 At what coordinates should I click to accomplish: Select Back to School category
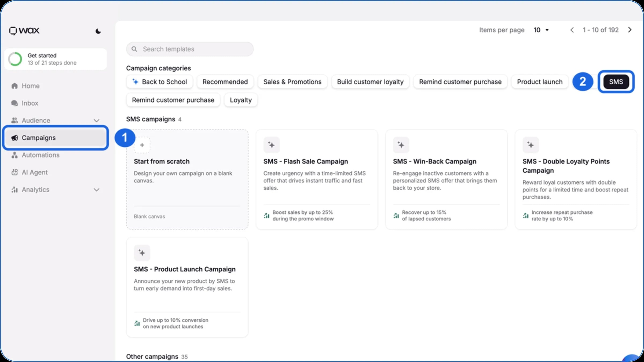[x=160, y=82]
